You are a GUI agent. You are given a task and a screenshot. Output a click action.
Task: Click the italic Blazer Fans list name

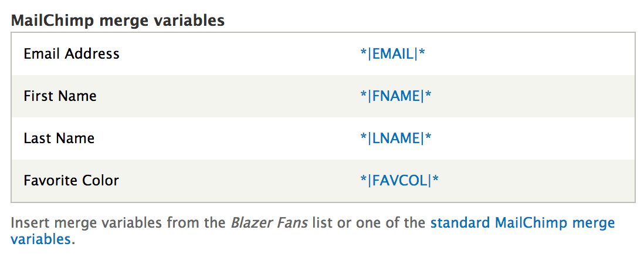(x=269, y=224)
